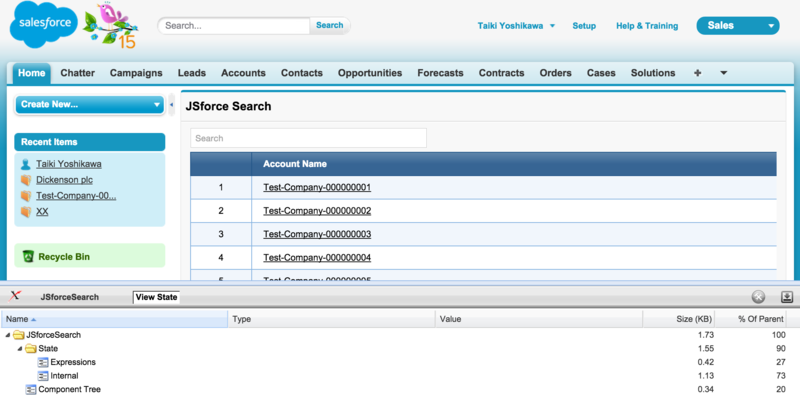Click the JSforceSearch folder icon in tree
This screenshot has height=405, width=800.
click(x=19, y=335)
